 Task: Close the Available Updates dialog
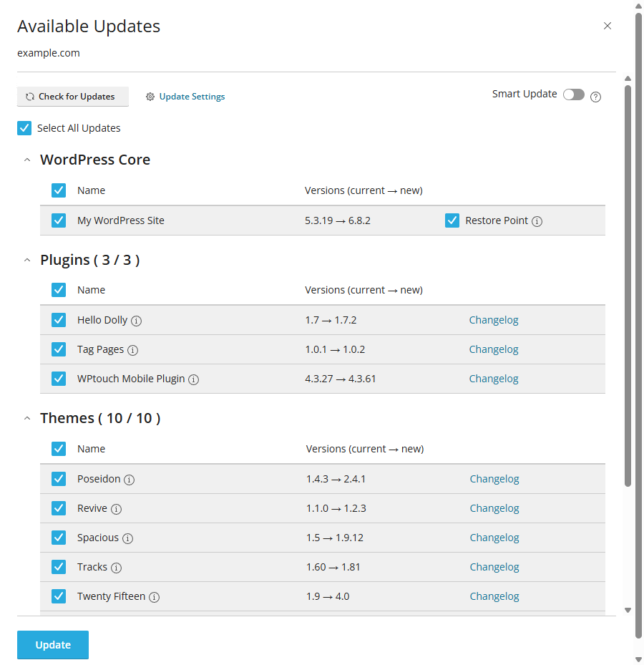607,26
